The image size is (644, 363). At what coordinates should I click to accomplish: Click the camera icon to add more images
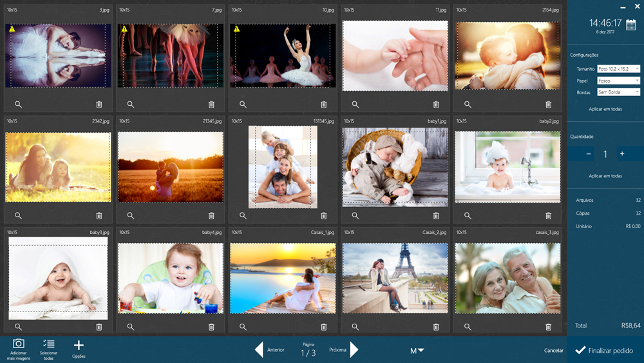pyautogui.click(x=19, y=344)
